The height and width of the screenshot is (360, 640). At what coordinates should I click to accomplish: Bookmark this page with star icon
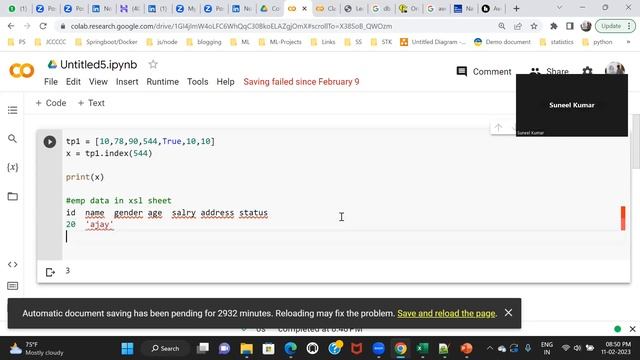coord(534,26)
